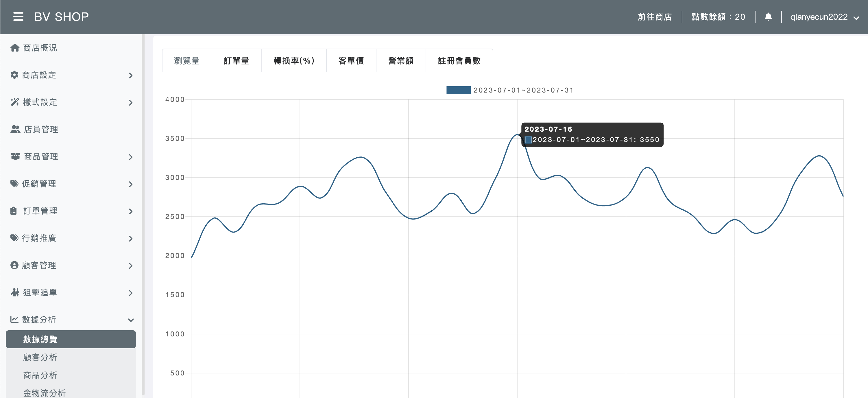Collapse the 數據分析 section chevron

pyautogui.click(x=131, y=320)
